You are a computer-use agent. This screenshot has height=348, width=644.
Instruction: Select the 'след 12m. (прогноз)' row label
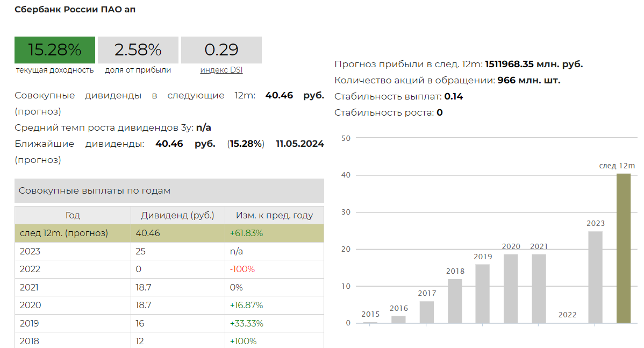(63, 233)
